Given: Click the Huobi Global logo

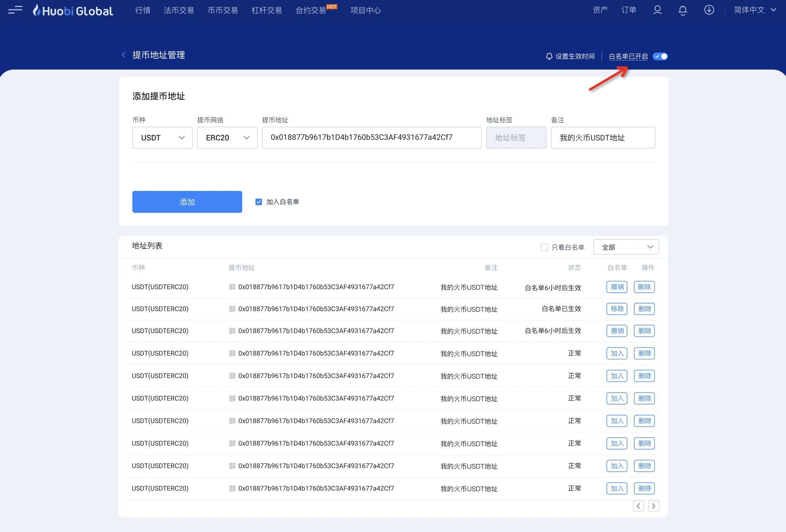Looking at the screenshot, I should [x=73, y=10].
